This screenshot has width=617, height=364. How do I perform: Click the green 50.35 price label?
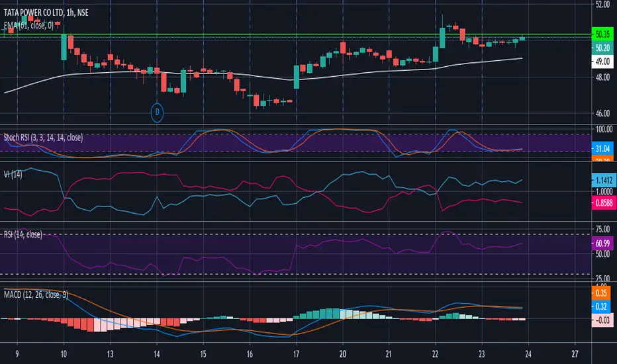click(602, 34)
